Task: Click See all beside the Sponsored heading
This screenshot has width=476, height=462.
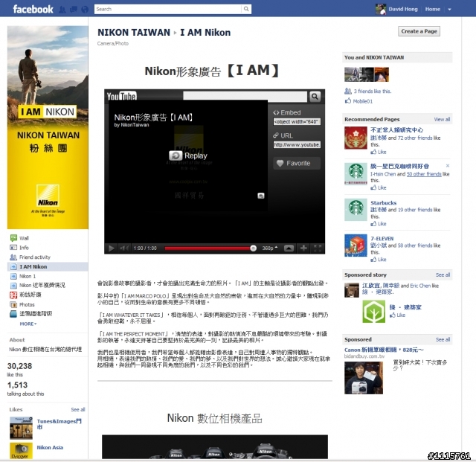Action: coord(443,339)
